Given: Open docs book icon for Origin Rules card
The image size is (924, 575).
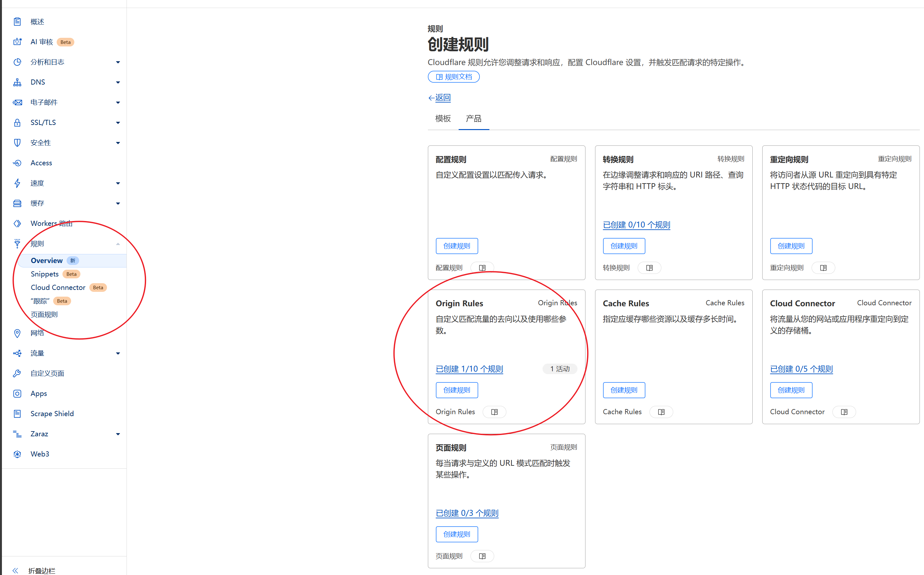Looking at the screenshot, I should 494,412.
